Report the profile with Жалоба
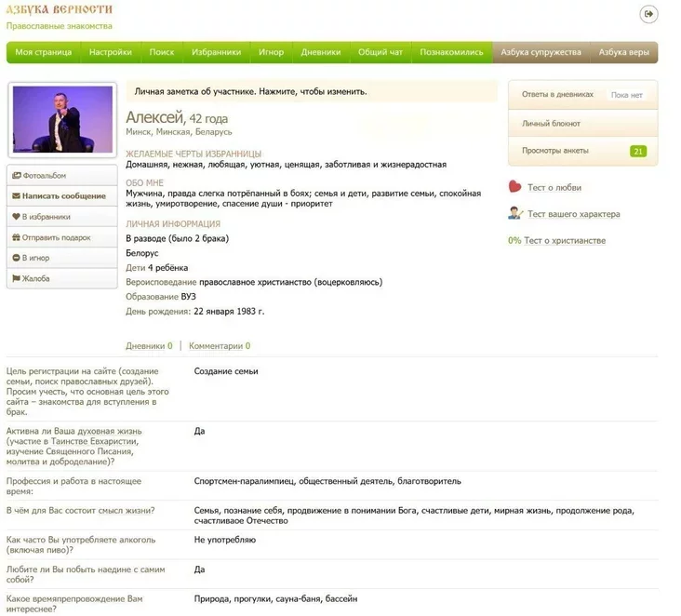 36,278
